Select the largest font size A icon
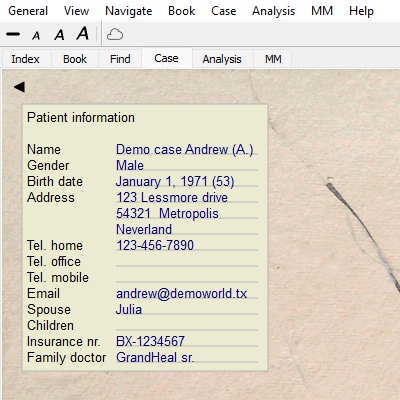400x400 pixels. 83,33
